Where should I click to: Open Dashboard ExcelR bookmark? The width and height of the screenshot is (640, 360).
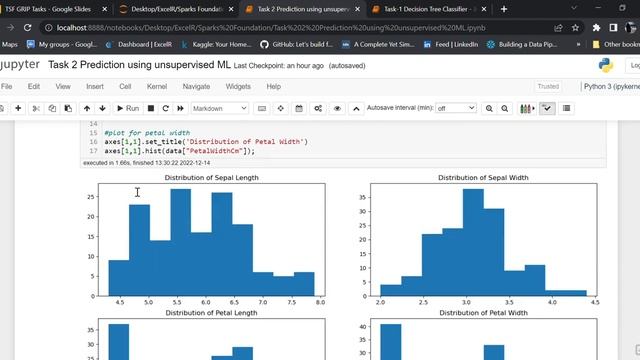point(138,44)
